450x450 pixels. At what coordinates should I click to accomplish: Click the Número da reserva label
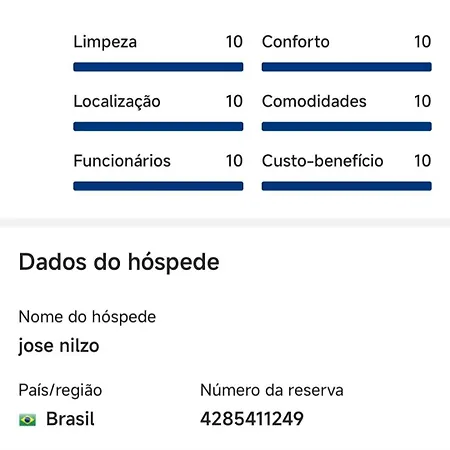tap(272, 390)
